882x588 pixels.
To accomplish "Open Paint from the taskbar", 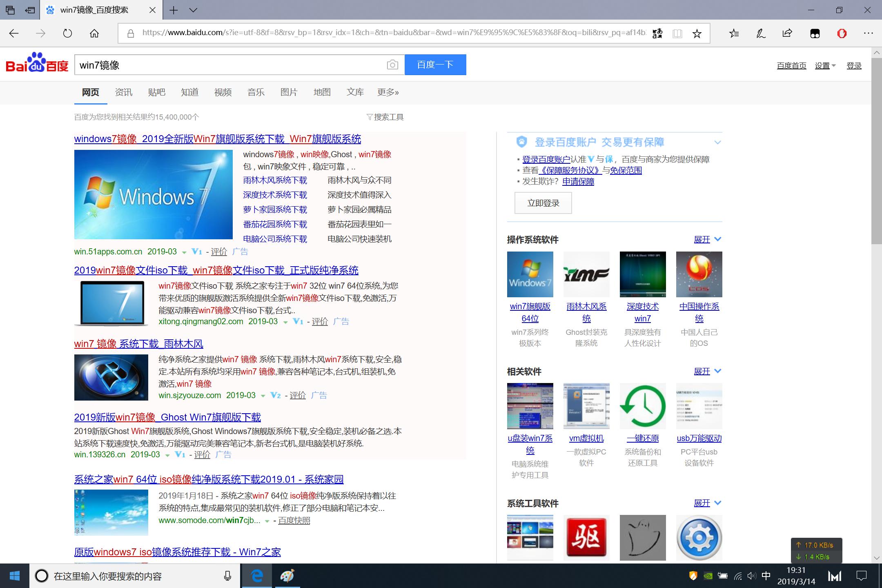I will pos(288,576).
